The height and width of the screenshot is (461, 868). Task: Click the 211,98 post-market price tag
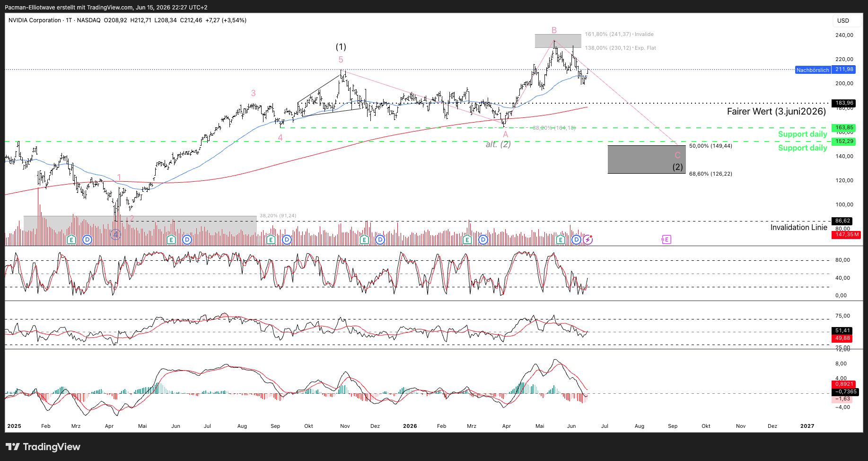(x=844, y=70)
